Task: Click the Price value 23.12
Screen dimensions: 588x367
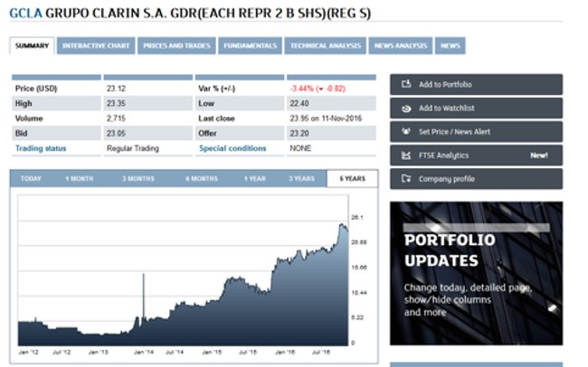Action: click(116, 89)
